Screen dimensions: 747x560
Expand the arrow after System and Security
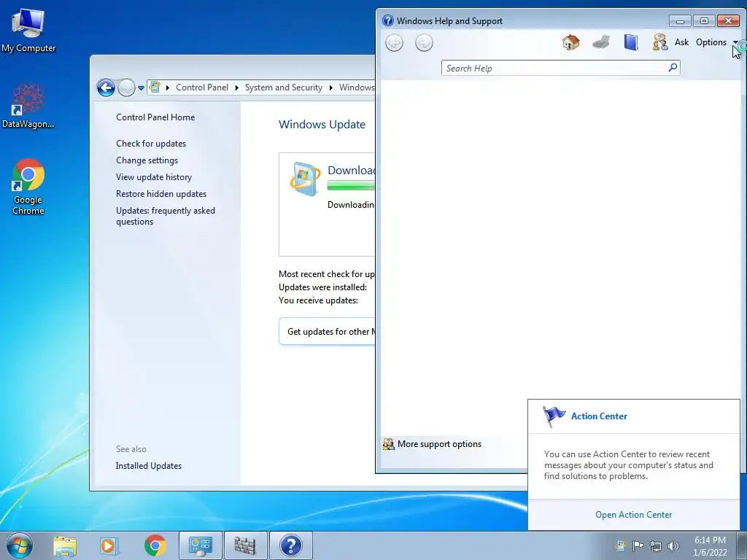pos(330,87)
